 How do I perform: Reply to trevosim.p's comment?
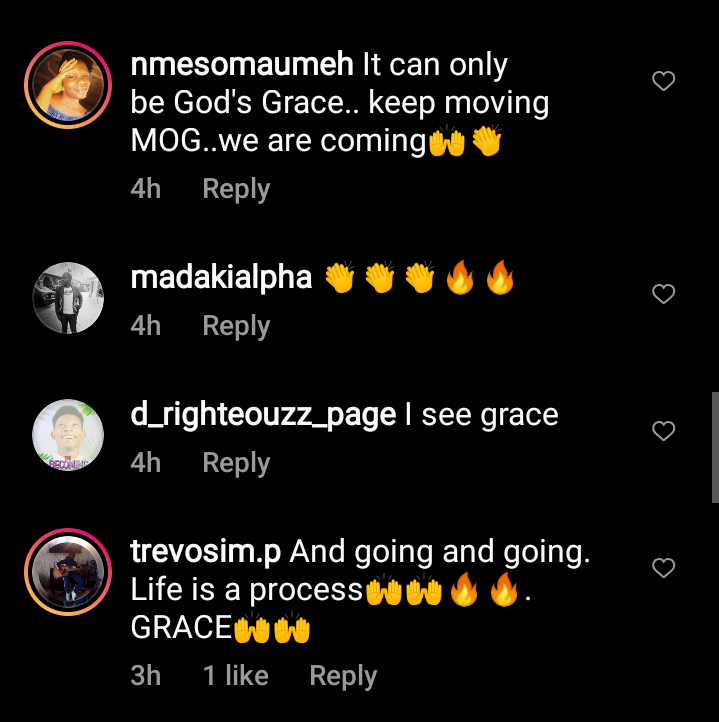[x=343, y=676]
